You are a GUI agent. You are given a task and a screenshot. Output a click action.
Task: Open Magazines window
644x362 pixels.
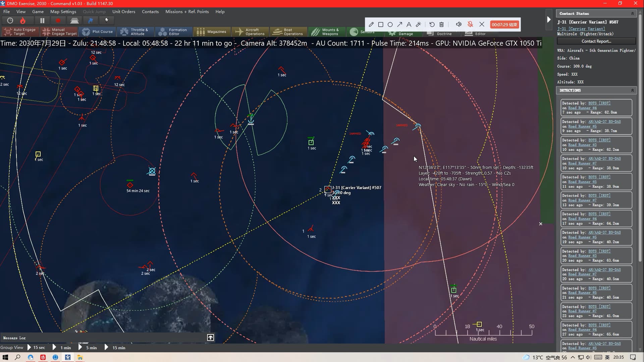[x=212, y=32]
